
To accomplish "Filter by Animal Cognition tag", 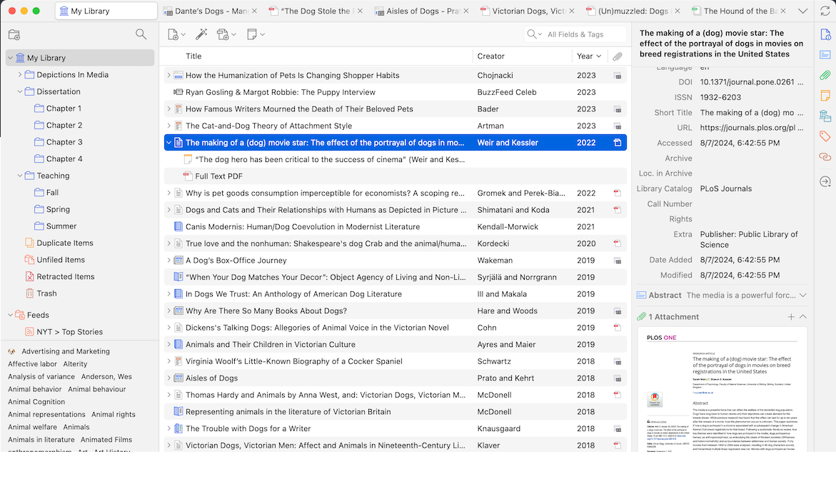I will (36, 402).
